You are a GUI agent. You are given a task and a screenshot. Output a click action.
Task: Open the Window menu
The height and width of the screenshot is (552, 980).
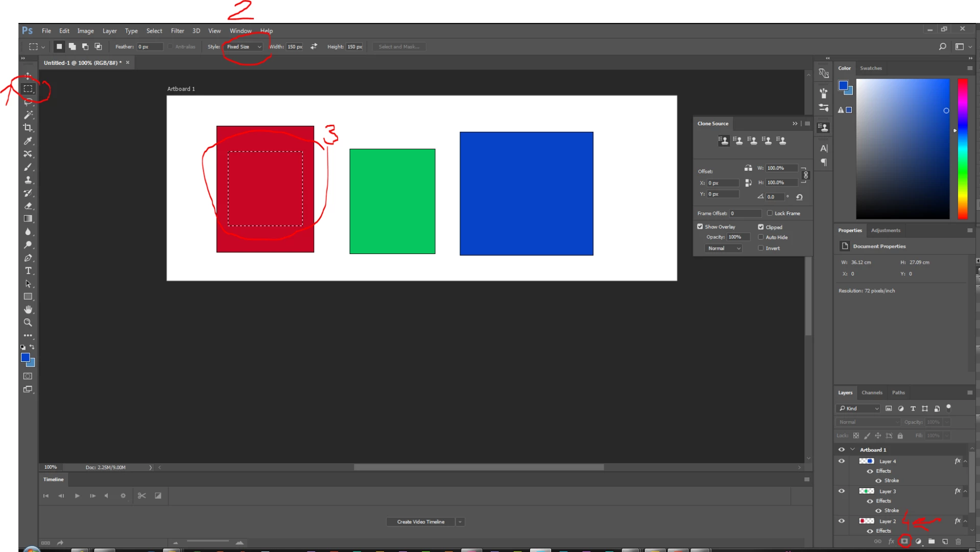(241, 31)
